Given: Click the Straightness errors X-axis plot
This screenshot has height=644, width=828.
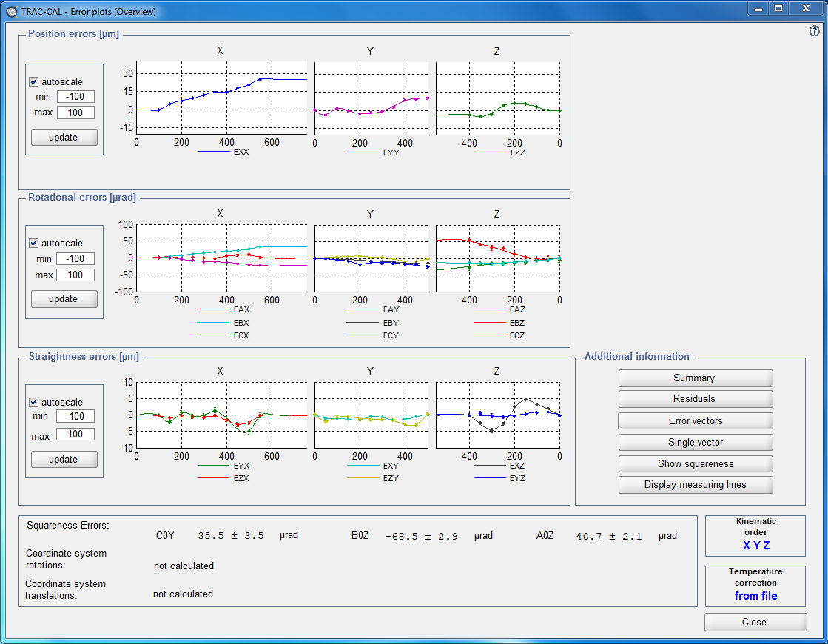Looking at the screenshot, I should (222, 415).
